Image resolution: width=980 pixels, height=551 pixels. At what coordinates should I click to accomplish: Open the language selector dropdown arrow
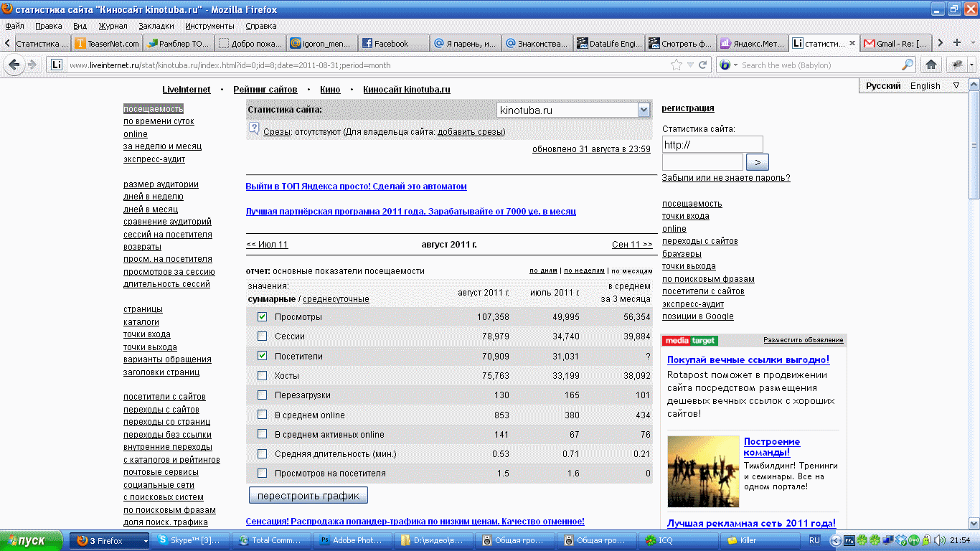point(956,85)
